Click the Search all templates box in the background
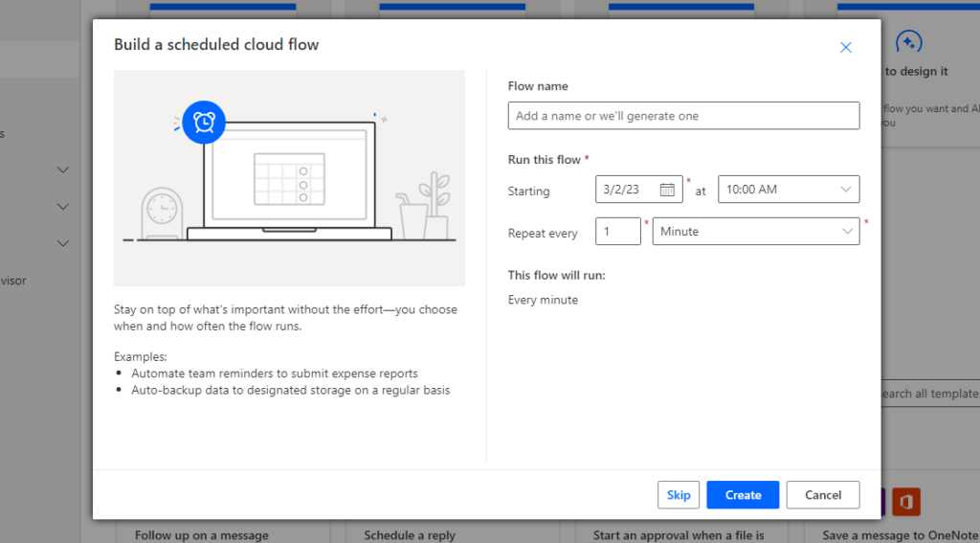Screen dimensions: 980x543 point(930,394)
